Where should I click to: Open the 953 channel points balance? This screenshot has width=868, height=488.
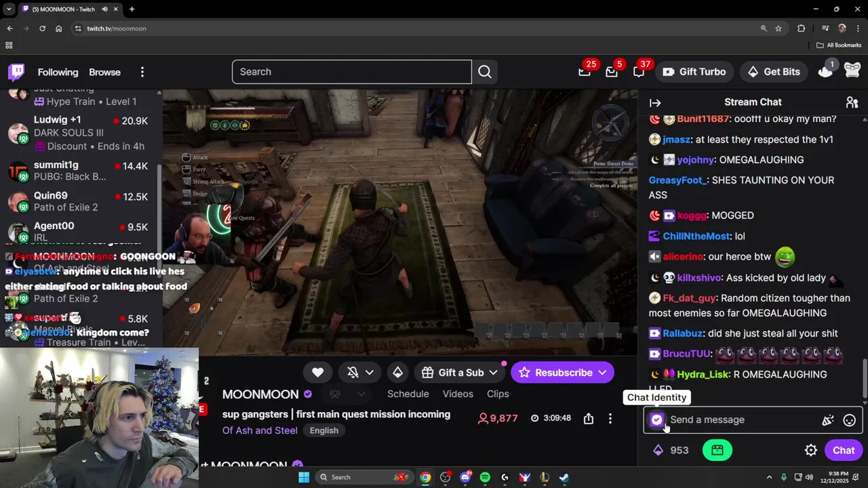671,451
